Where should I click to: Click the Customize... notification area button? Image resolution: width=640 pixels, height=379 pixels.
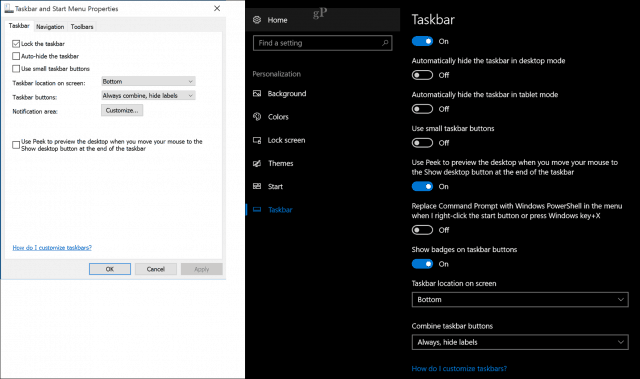[x=122, y=110]
